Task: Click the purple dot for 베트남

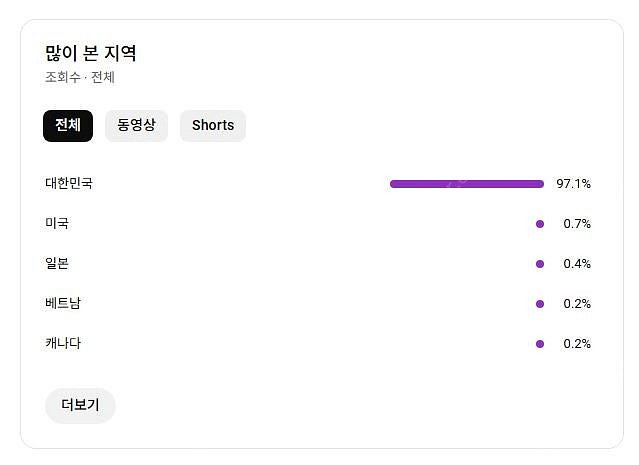Action: [x=540, y=304]
